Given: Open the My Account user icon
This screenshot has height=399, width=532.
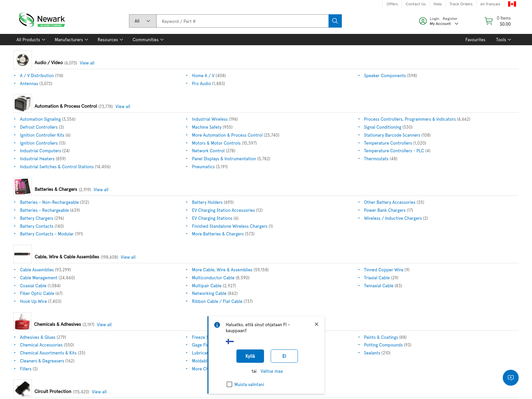Looking at the screenshot, I should (x=423, y=21).
